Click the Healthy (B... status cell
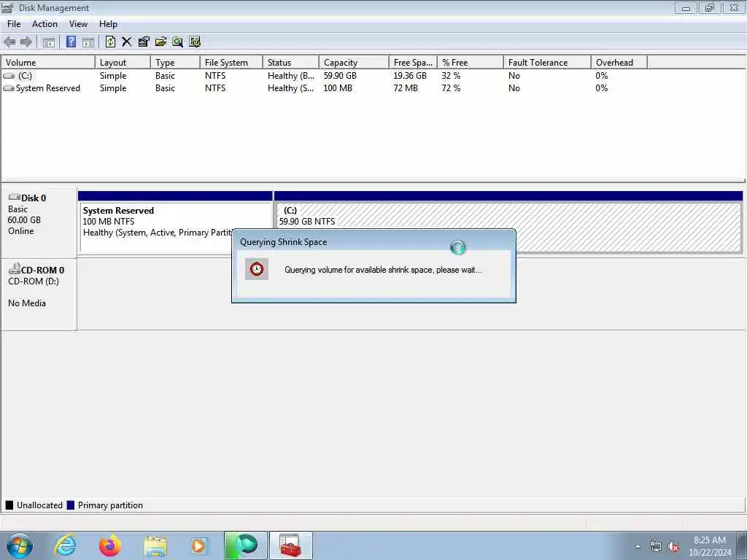This screenshot has height=560, width=747. 290,76
